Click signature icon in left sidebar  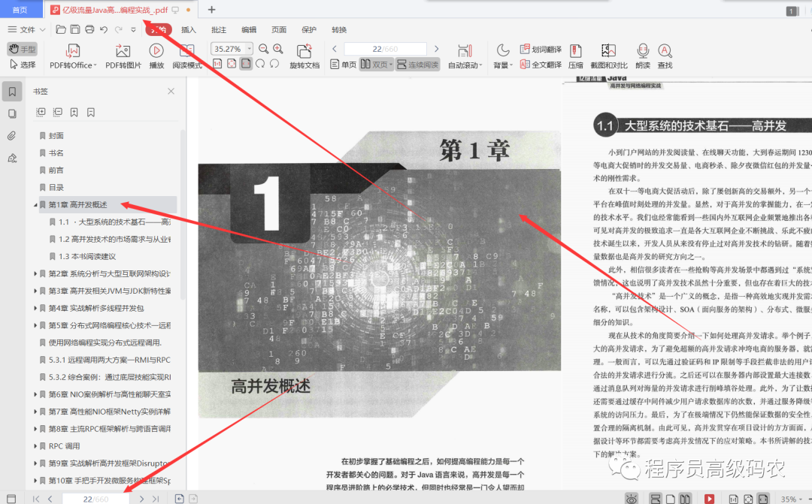click(x=12, y=158)
